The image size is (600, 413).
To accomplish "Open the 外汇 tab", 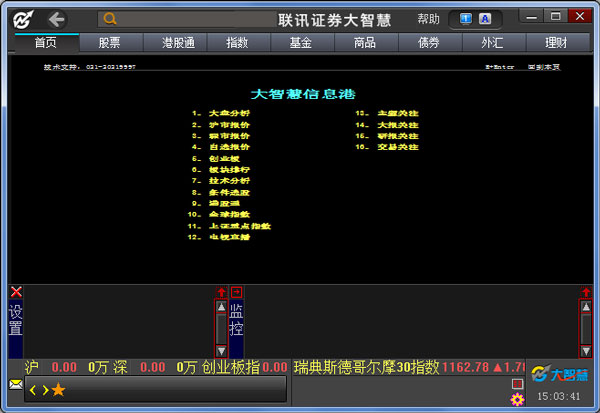I will (492, 42).
